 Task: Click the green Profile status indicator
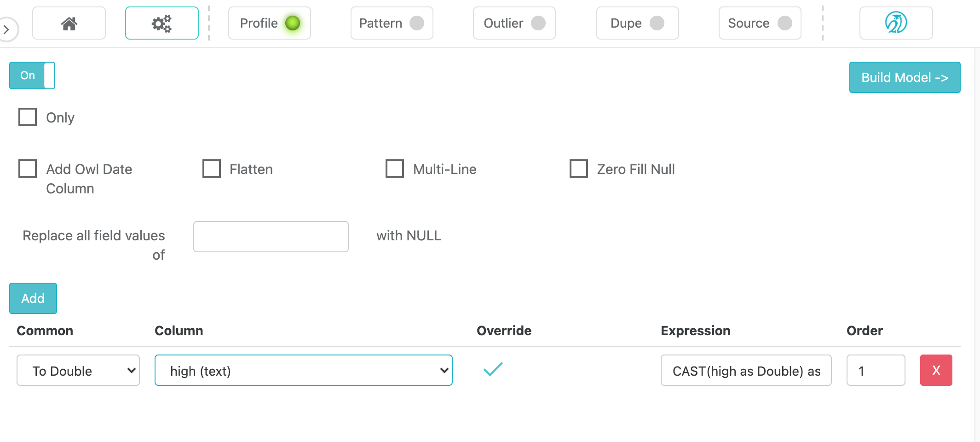tap(293, 23)
